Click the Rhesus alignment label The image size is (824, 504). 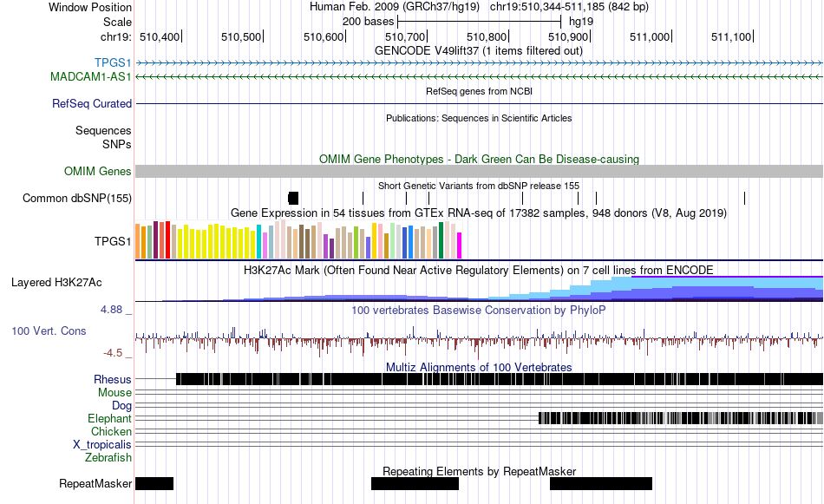pyautogui.click(x=113, y=379)
